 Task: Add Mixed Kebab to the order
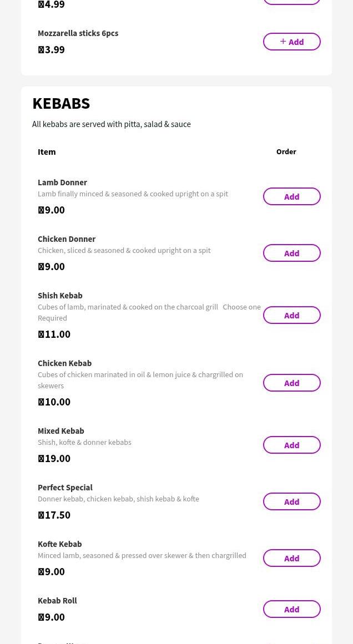point(291,444)
